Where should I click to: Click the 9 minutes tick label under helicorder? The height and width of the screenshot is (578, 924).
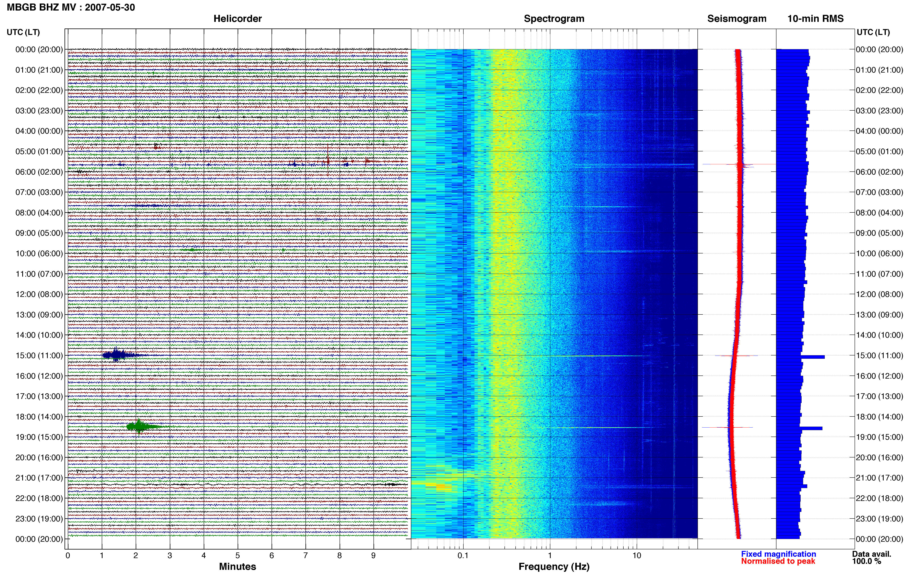click(x=373, y=555)
